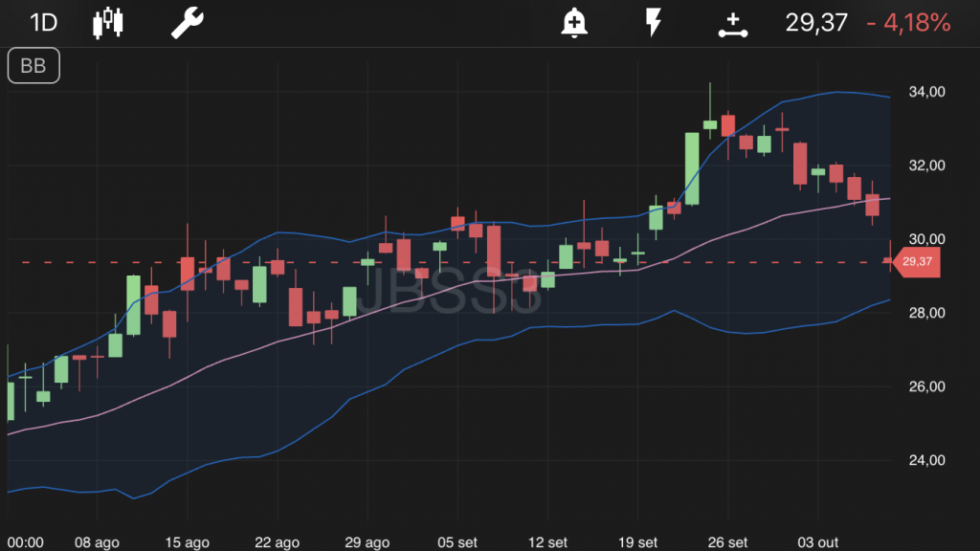Click the 15 ago date label
980x551 pixels.
[x=187, y=542]
